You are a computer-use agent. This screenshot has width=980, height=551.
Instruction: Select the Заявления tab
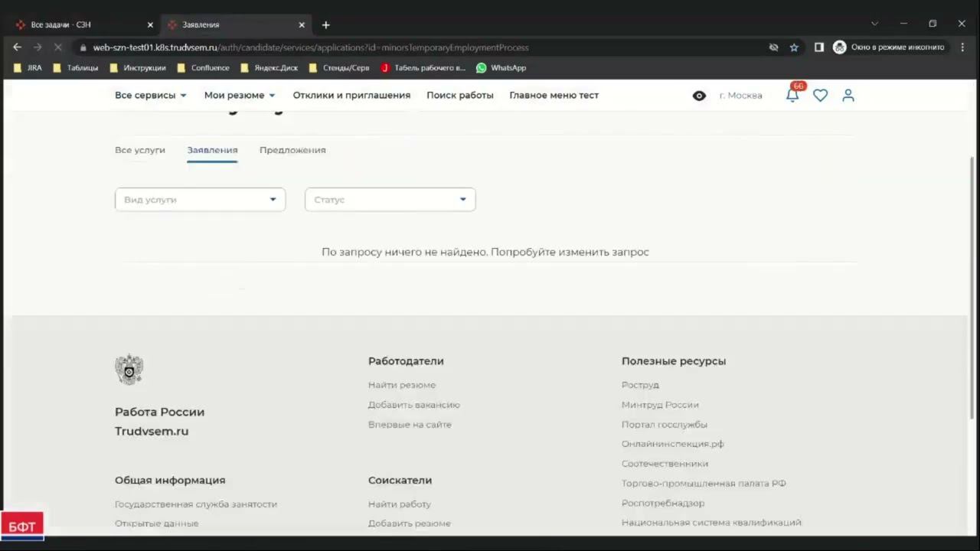212,150
